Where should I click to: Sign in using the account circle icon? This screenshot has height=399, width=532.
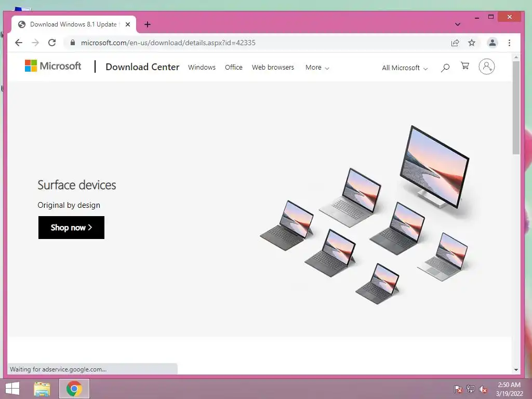tap(486, 66)
